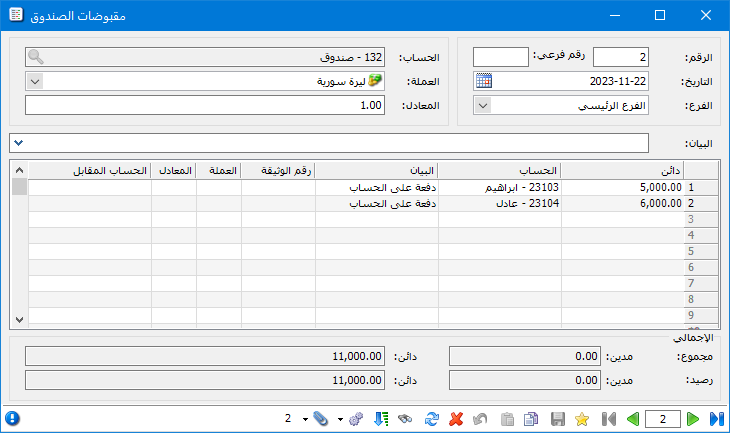Click the رقم فرعي sub-number field
Image resolution: width=730 pixels, height=433 pixels.
click(500, 57)
